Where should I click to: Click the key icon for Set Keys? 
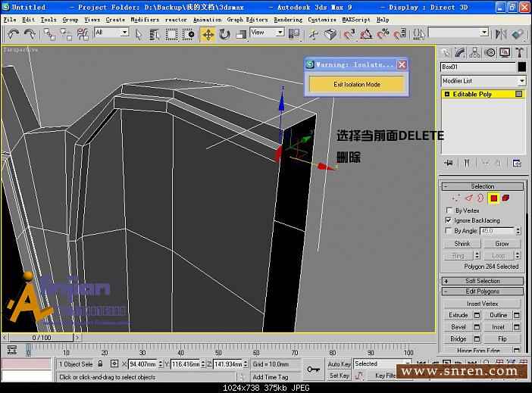[x=313, y=369]
